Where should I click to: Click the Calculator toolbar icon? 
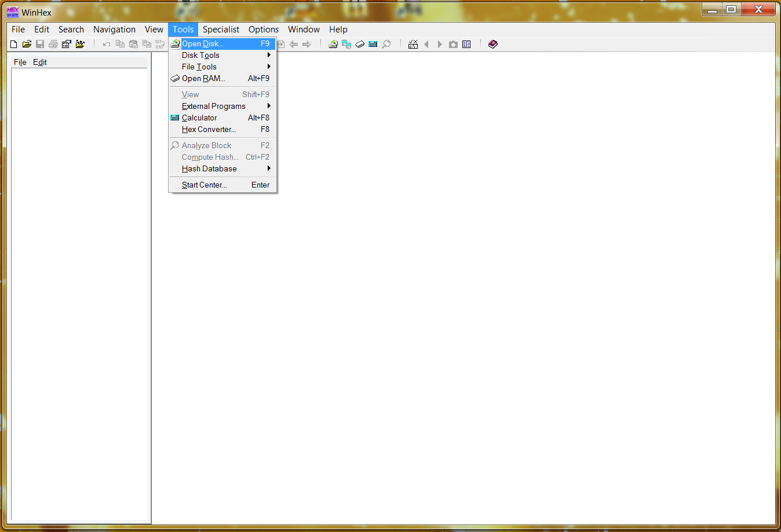(373, 44)
